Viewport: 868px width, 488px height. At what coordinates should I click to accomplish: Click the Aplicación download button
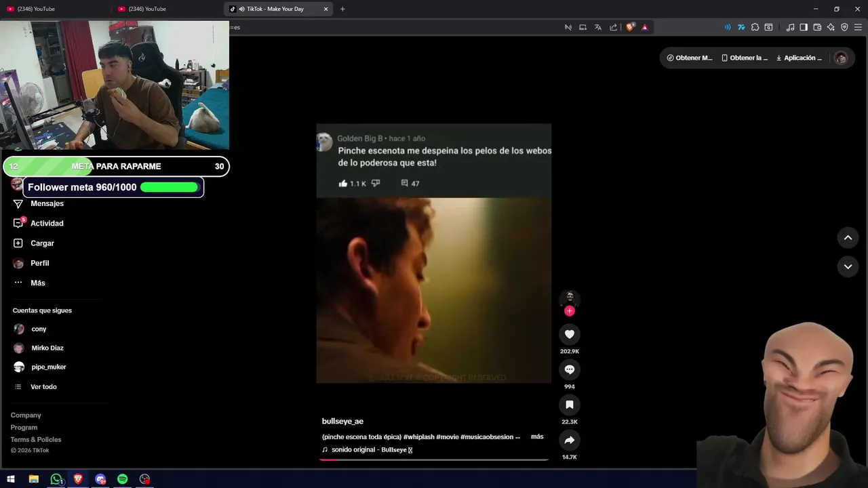[x=799, y=58]
